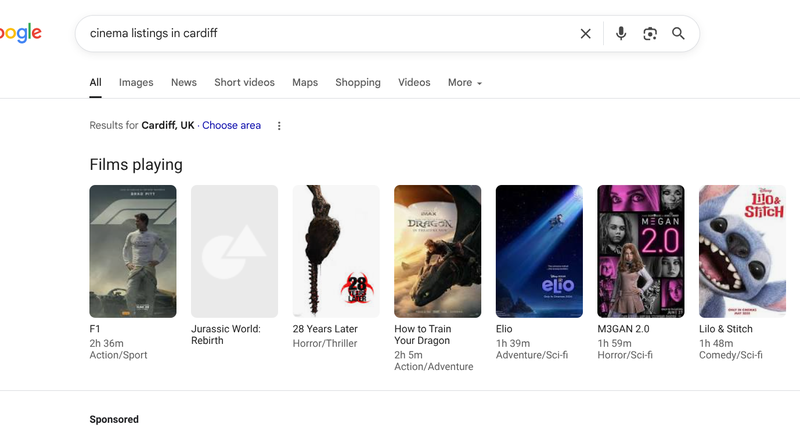Open How to Train Your Dragon poster

coord(437,251)
